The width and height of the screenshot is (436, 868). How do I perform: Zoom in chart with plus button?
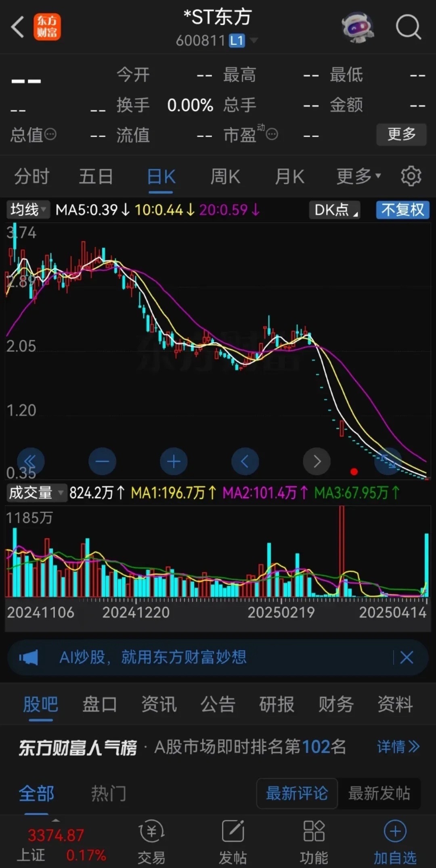point(174,461)
